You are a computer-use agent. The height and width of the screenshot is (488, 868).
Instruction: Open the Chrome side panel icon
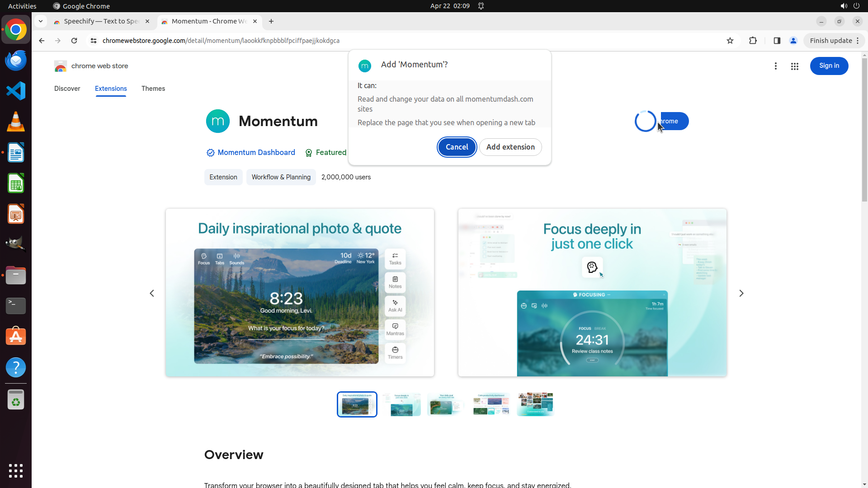tap(777, 41)
